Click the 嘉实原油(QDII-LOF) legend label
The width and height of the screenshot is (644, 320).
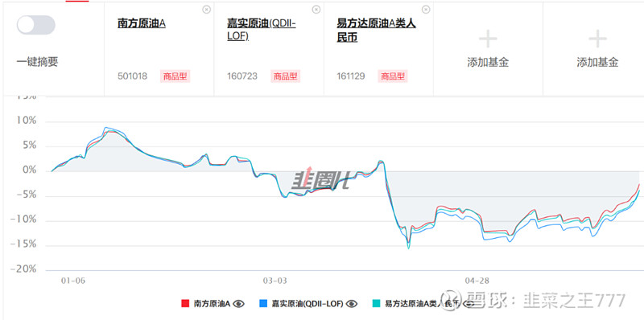tap(308, 304)
